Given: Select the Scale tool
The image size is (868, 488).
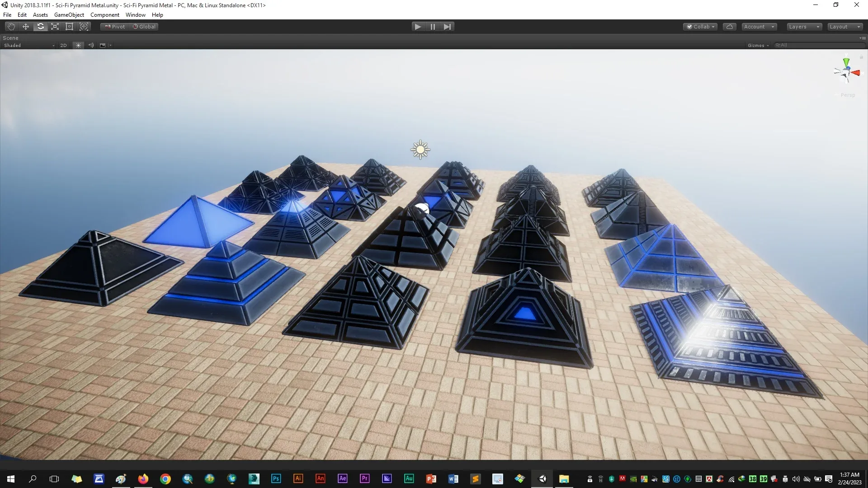Looking at the screenshot, I should (x=55, y=27).
